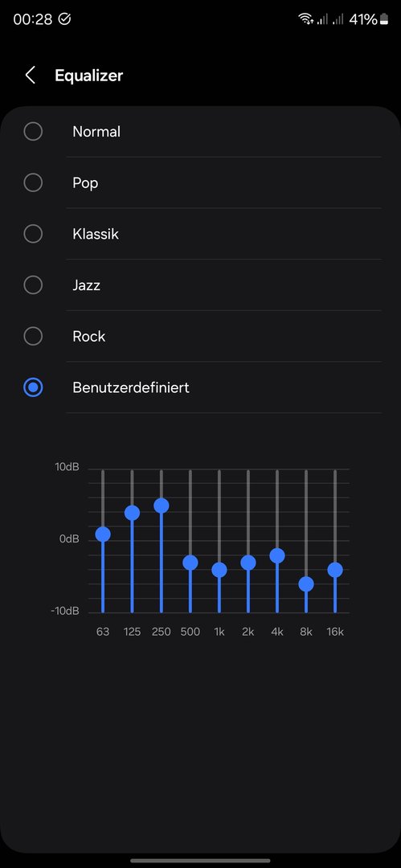Choose the Klassik preset

click(x=33, y=234)
